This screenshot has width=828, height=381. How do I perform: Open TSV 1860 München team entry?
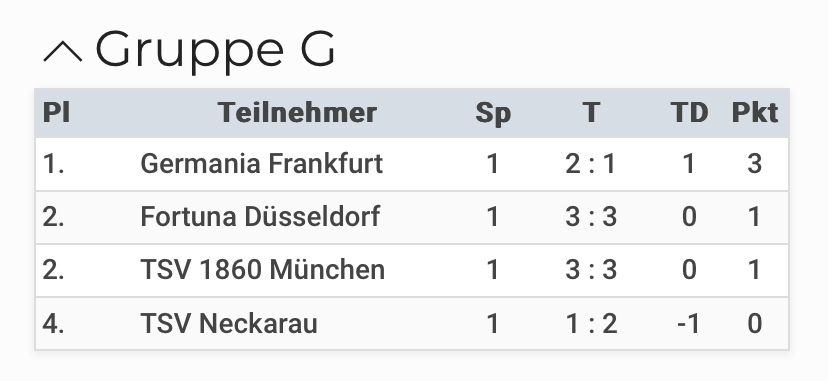pos(262,270)
